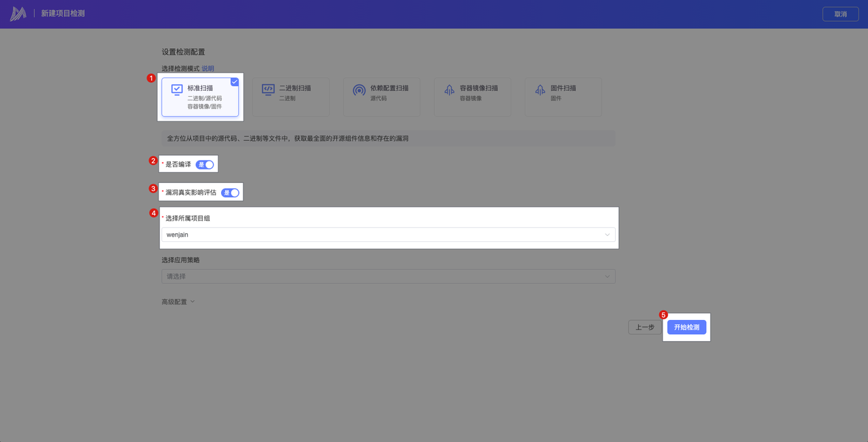This screenshot has width=868, height=442.
Task: Click the 容器镜像扫描 icon
Action: [449, 89]
